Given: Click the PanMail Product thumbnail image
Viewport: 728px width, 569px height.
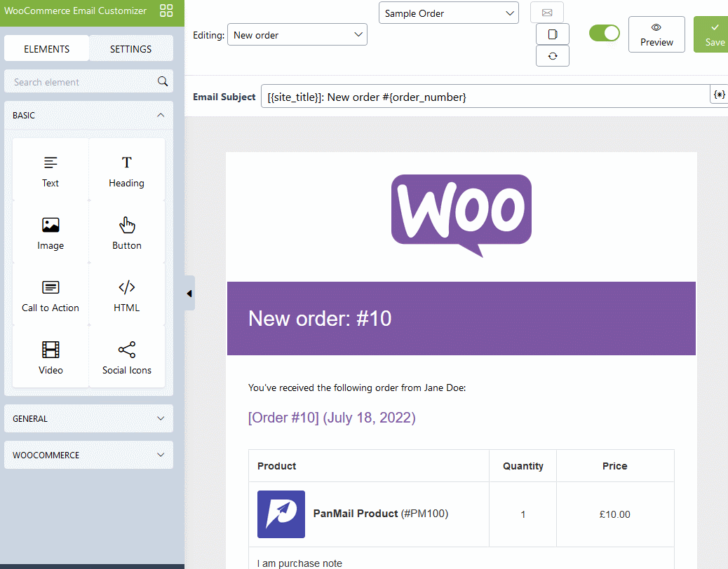Looking at the screenshot, I should pos(281,514).
